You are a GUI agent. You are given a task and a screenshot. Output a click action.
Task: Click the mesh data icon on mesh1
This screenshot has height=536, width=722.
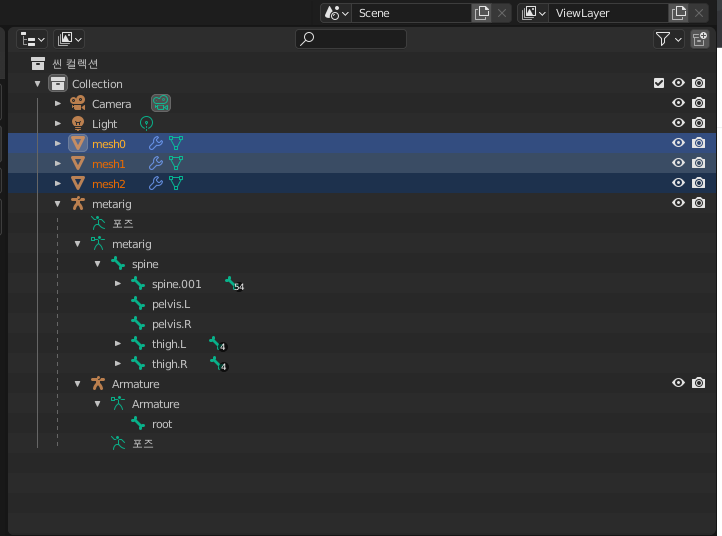point(176,163)
